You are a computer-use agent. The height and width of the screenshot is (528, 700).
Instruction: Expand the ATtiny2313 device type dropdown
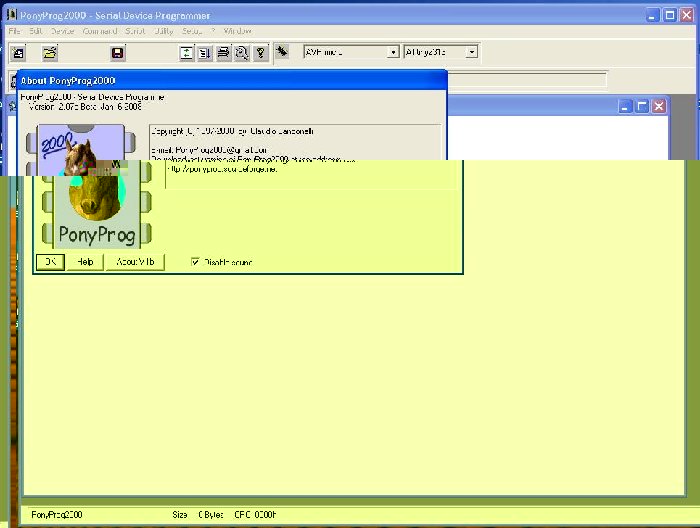472,52
